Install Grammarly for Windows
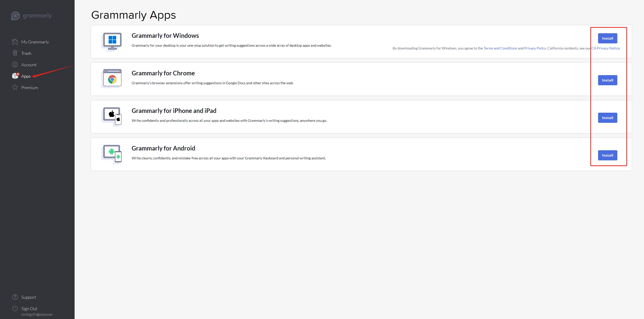Image resolution: width=644 pixels, height=319 pixels. [607, 38]
